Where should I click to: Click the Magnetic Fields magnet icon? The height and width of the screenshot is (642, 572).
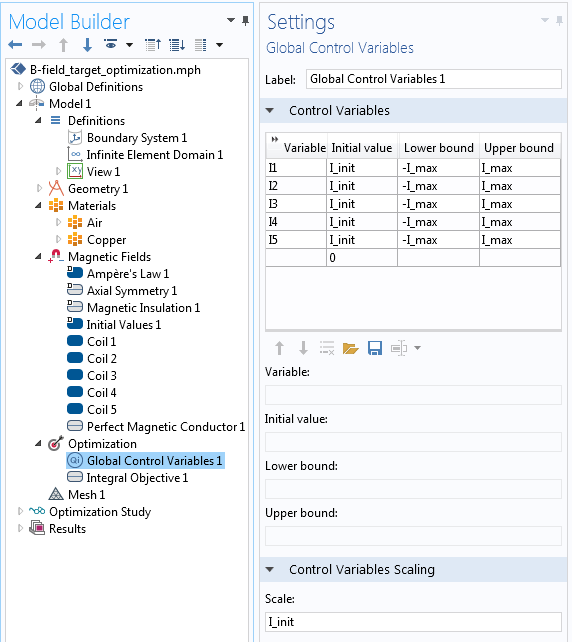(x=56, y=256)
